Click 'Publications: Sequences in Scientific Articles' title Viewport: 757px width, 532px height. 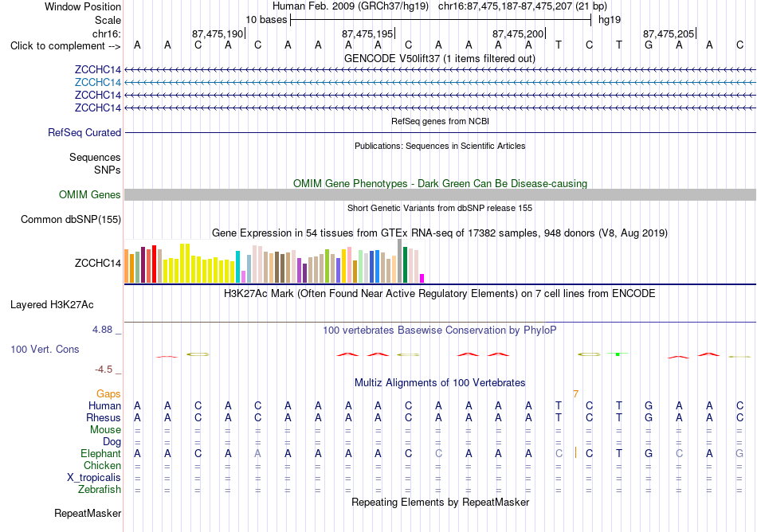[440, 146]
